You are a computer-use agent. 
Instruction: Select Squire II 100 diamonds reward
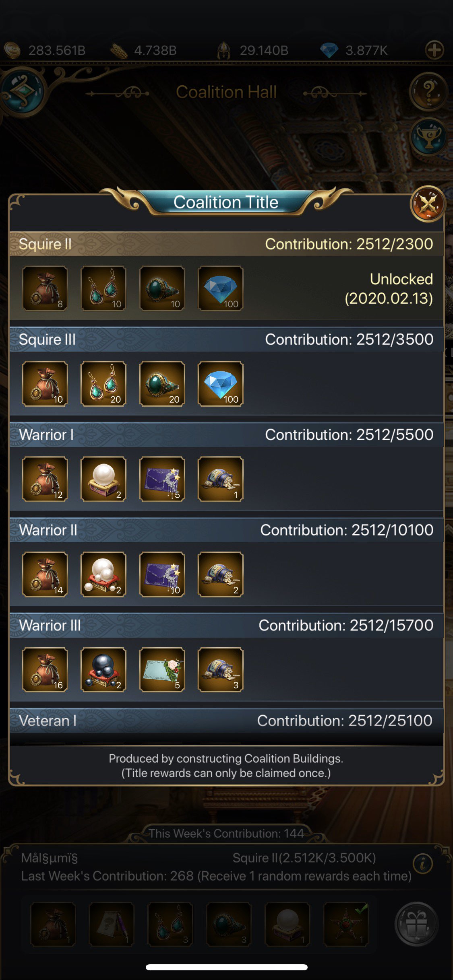coord(221,288)
